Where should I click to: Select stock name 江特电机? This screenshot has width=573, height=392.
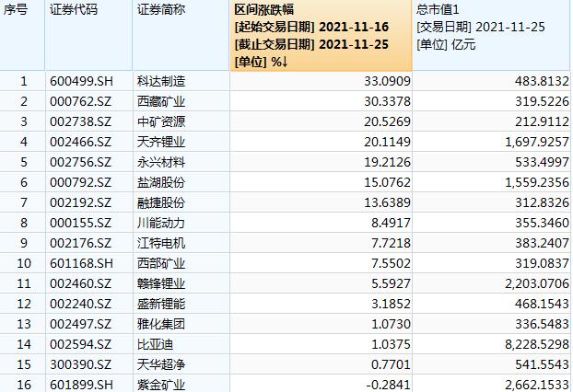pos(161,243)
